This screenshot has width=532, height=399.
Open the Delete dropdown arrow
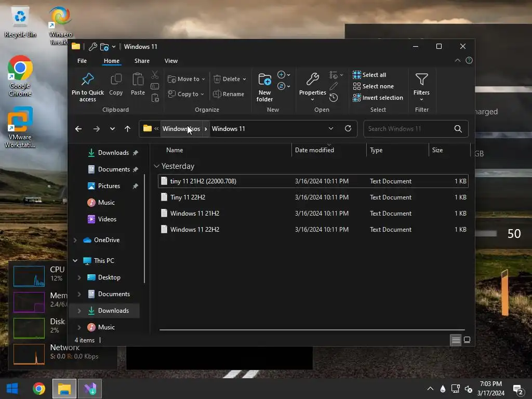[x=244, y=79]
